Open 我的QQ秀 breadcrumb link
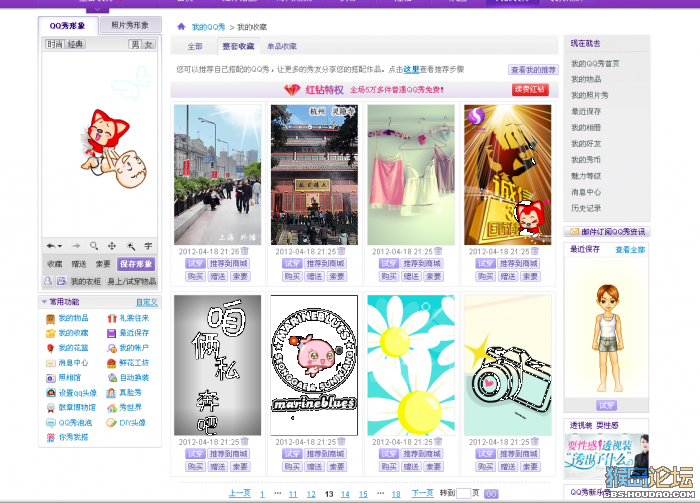The height and width of the screenshot is (503, 700). [x=208, y=27]
